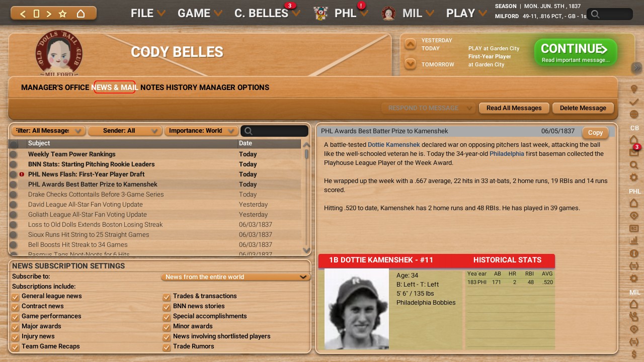Open the Filter: All Messages dropdown

click(48, 131)
